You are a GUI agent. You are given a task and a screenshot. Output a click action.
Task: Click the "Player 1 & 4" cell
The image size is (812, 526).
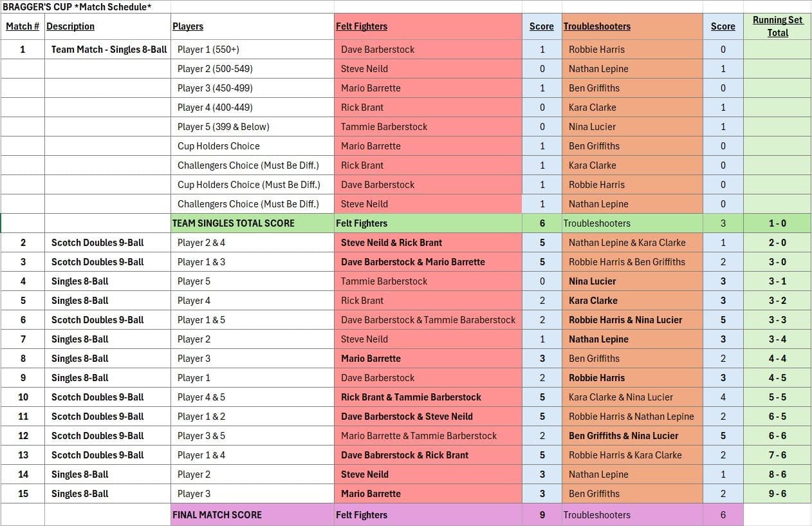pyautogui.click(x=252, y=455)
